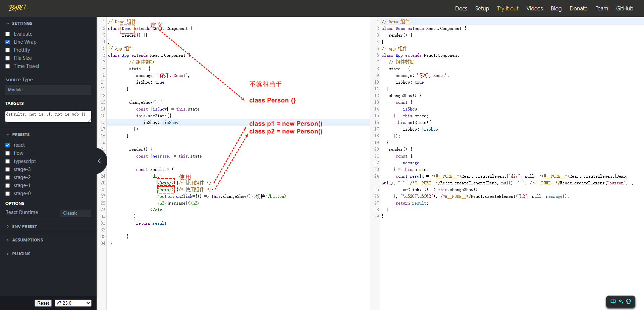Open the IME skin shirt icon
Screen dimensions: 644x310
pos(629,302)
